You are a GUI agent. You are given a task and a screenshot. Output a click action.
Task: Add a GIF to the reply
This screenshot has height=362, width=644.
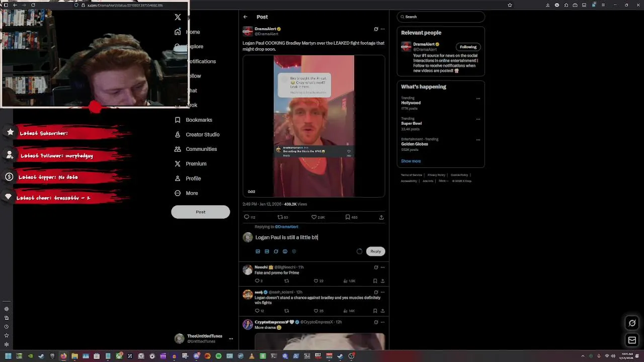point(267,251)
